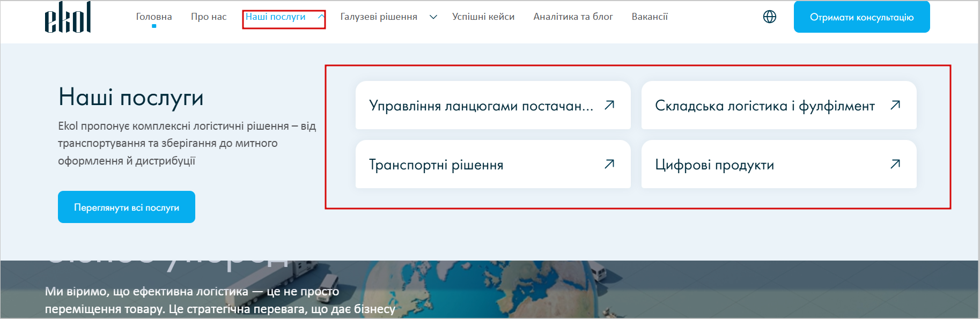Open Аналітика та блог page
Screen dimensions: 980x319
(573, 17)
